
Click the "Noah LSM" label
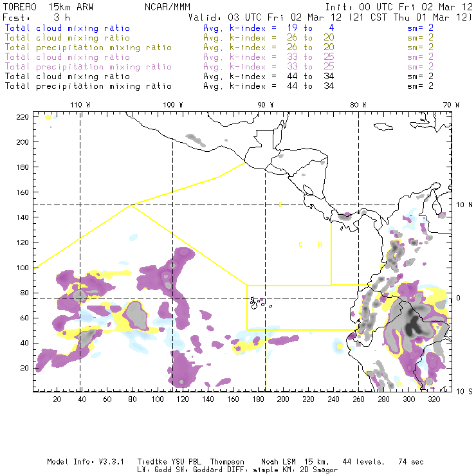coord(279,462)
